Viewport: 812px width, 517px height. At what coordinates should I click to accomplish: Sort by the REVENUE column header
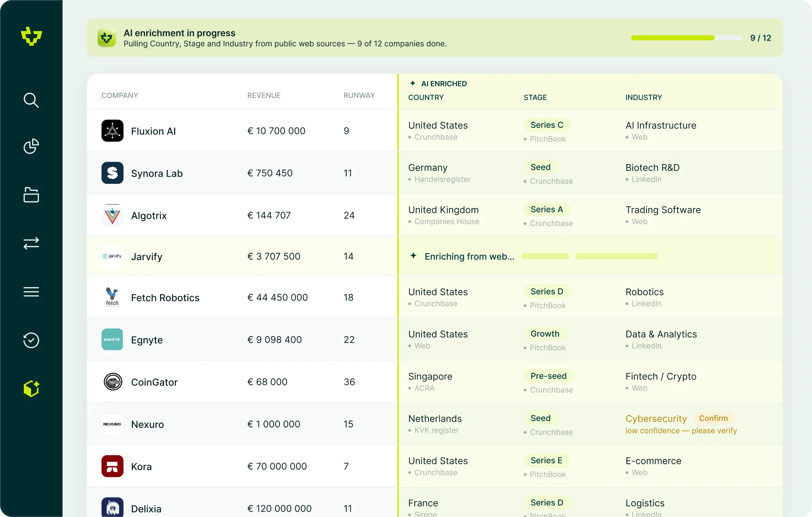click(x=264, y=95)
